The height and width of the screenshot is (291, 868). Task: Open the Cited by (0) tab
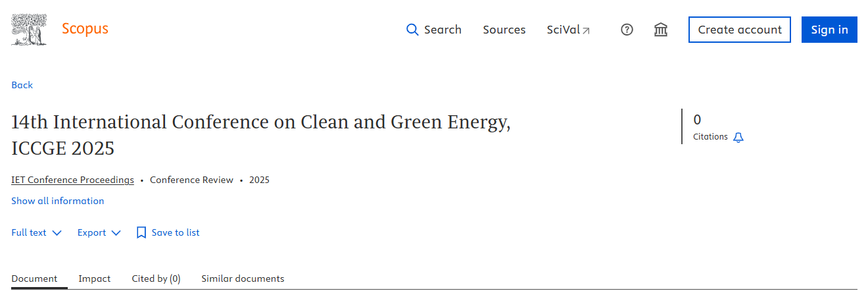tap(156, 278)
